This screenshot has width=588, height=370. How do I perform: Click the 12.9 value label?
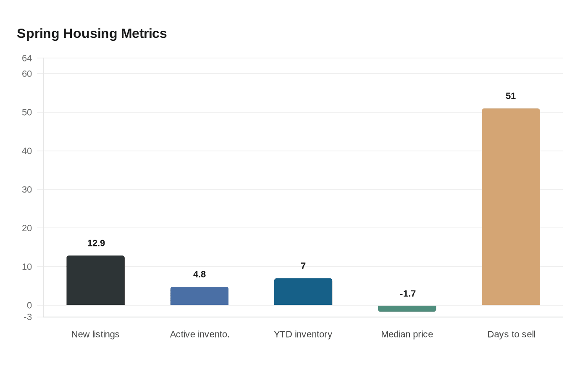pyautogui.click(x=96, y=243)
